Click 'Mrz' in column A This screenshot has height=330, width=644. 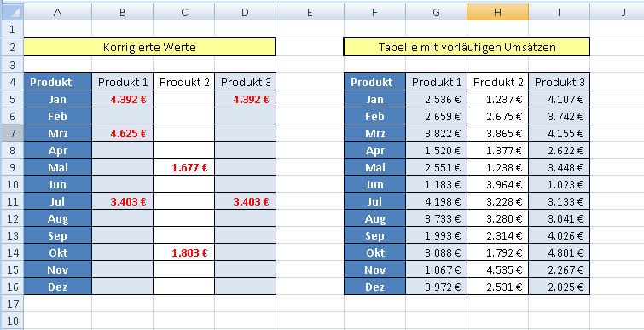pos(57,133)
